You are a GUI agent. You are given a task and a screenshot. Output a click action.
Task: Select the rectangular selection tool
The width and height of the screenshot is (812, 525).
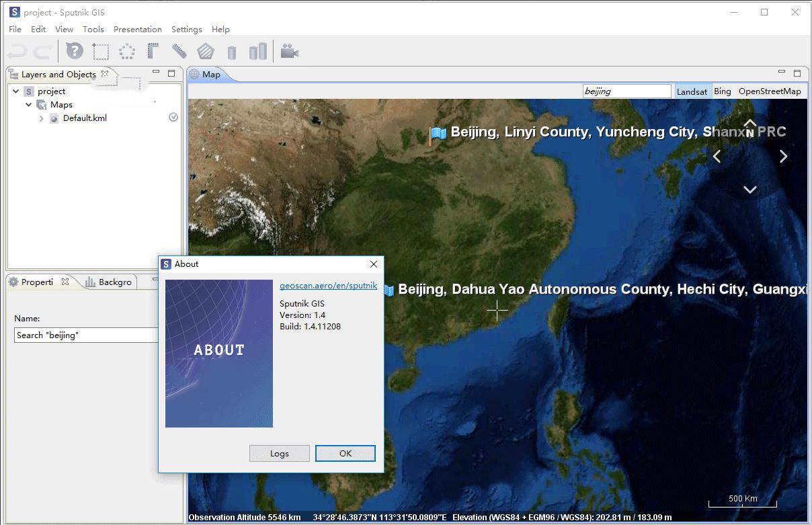[x=101, y=52]
